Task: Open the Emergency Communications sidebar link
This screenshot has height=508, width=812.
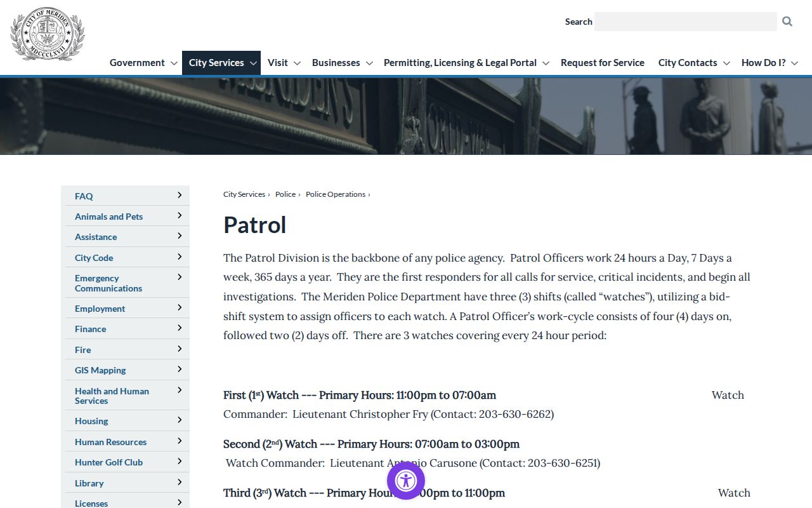Action: [108, 283]
